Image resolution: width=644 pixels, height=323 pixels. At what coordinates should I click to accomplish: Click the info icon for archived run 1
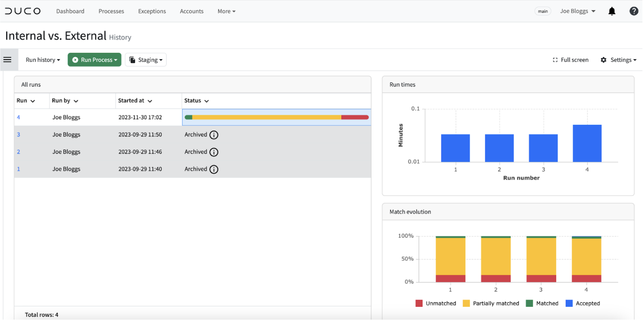(x=214, y=170)
